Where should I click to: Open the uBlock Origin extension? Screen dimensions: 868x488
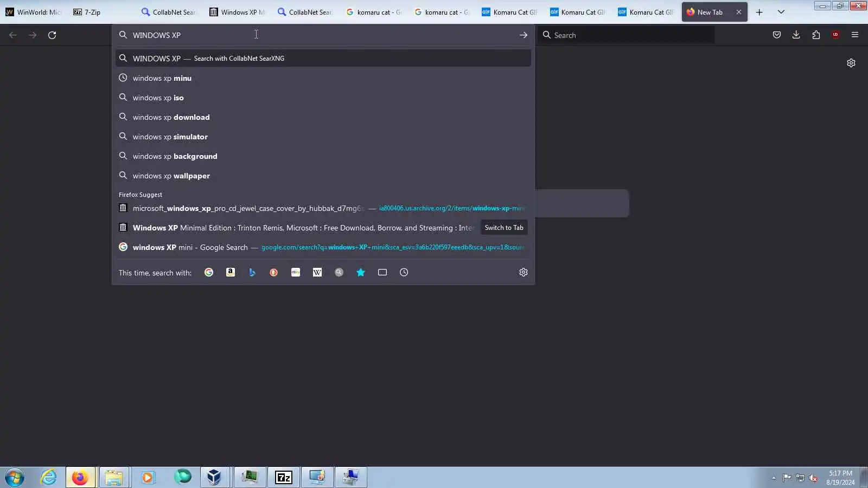click(x=835, y=35)
